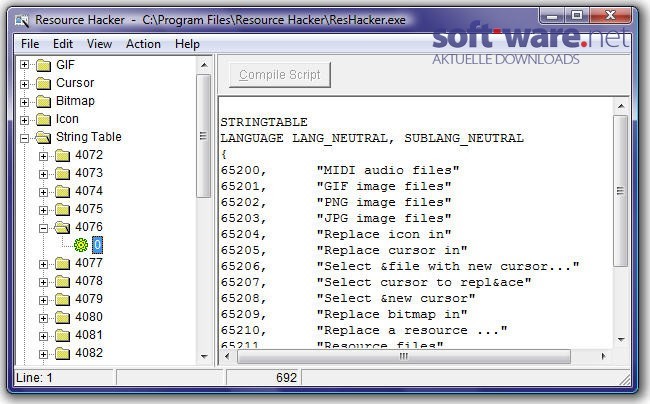The height and width of the screenshot is (404, 650).
Task: Open the Action menu
Action: point(143,44)
